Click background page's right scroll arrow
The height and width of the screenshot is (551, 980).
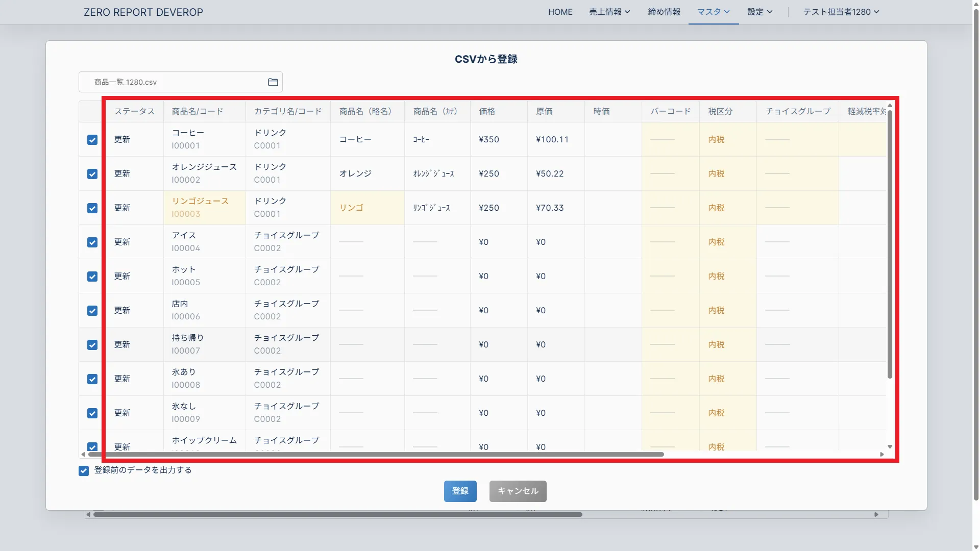tap(876, 514)
